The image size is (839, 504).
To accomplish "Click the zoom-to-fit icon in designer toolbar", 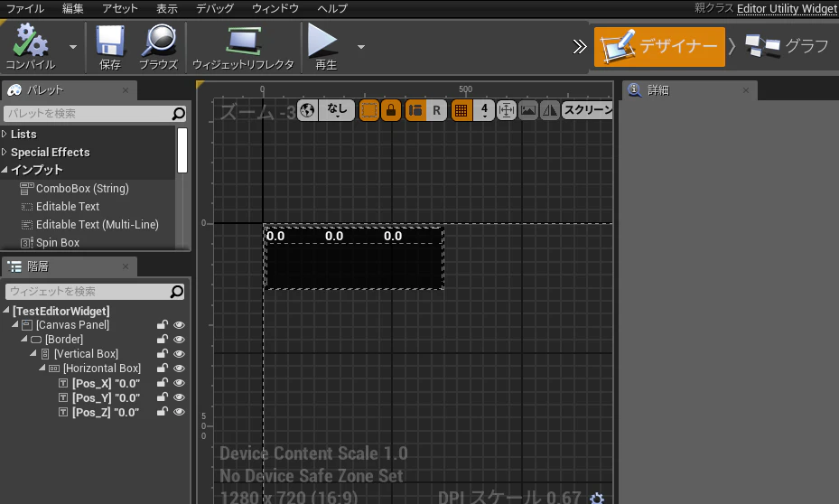I will [x=506, y=110].
